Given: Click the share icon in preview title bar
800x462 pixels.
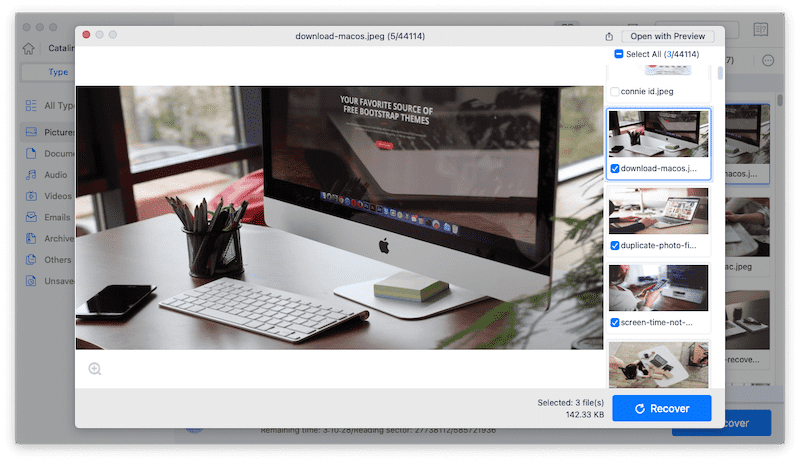Looking at the screenshot, I should pyautogui.click(x=609, y=37).
